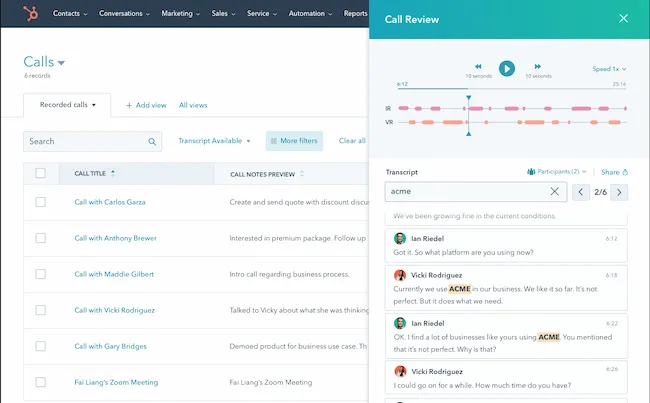Click Vicki Rodriguez's avatar at 6:18
Screen dimensions: 650x403
(x=400, y=275)
